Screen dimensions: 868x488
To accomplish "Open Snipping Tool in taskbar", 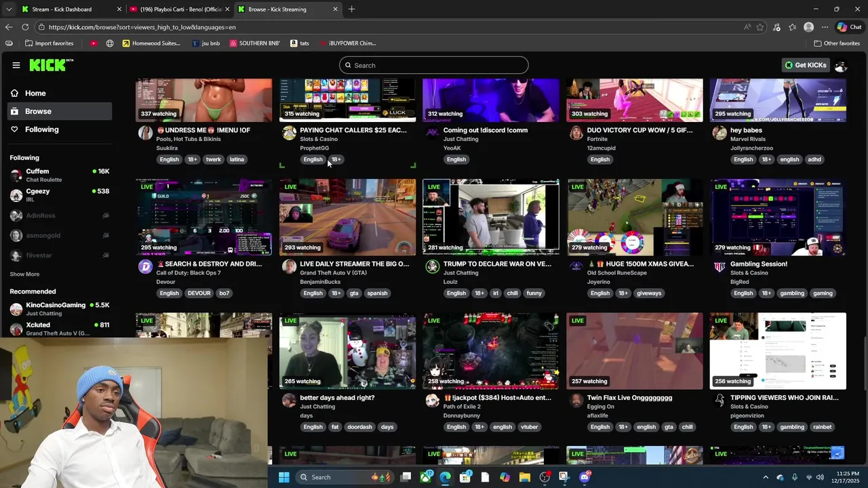I will [564, 477].
